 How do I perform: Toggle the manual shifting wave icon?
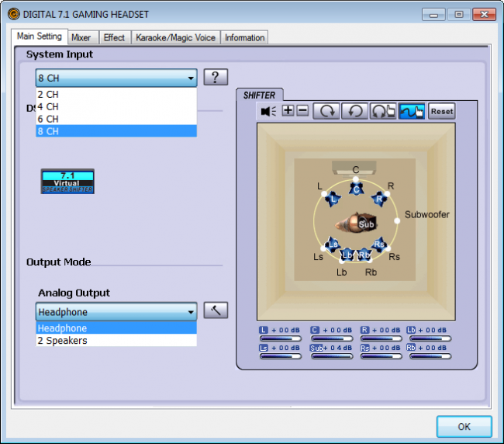click(x=412, y=111)
